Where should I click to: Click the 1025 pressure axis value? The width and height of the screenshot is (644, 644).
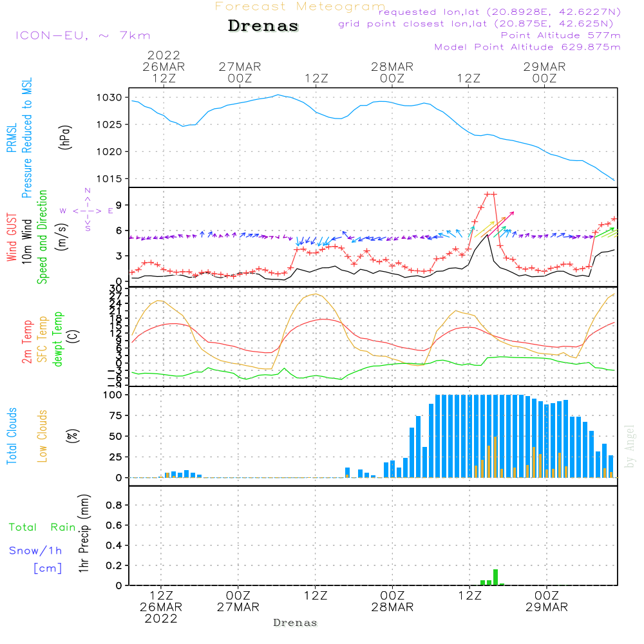(x=109, y=124)
